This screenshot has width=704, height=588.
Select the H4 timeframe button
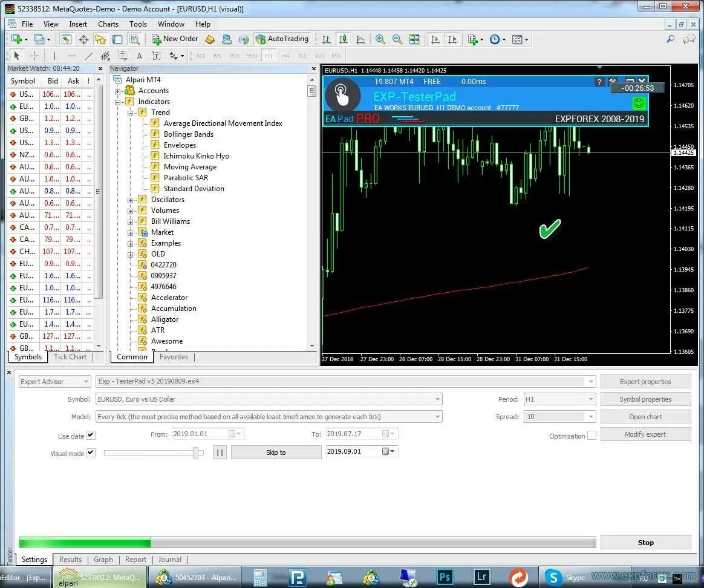(x=285, y=56)
